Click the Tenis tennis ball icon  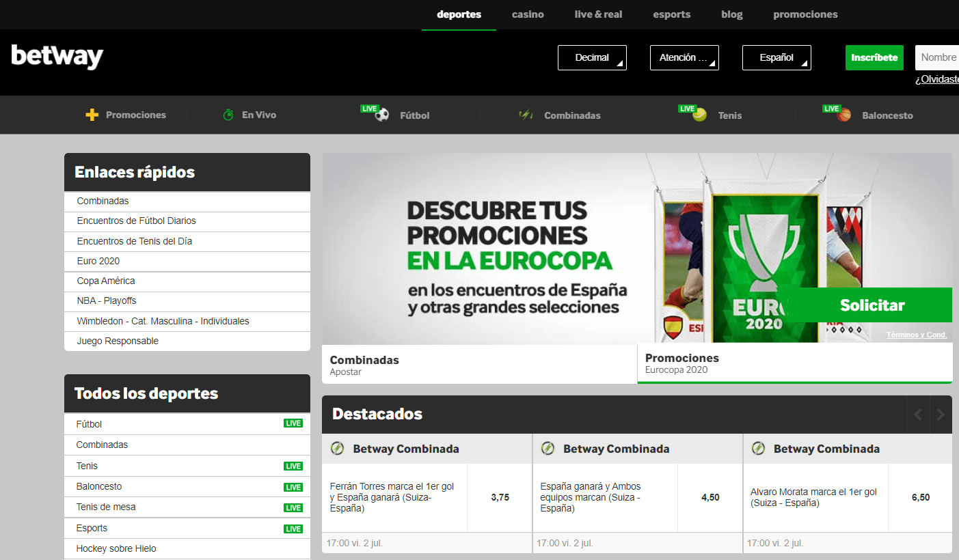point(699,115)
